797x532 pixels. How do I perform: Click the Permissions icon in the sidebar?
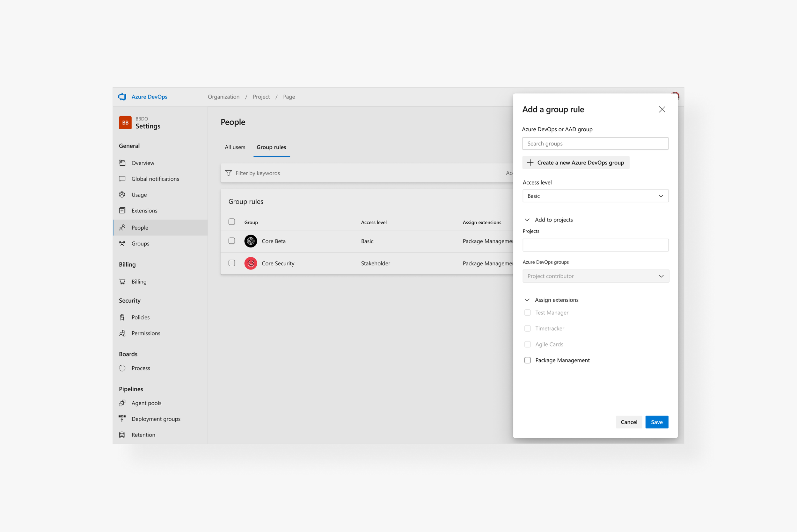(122, 333)
